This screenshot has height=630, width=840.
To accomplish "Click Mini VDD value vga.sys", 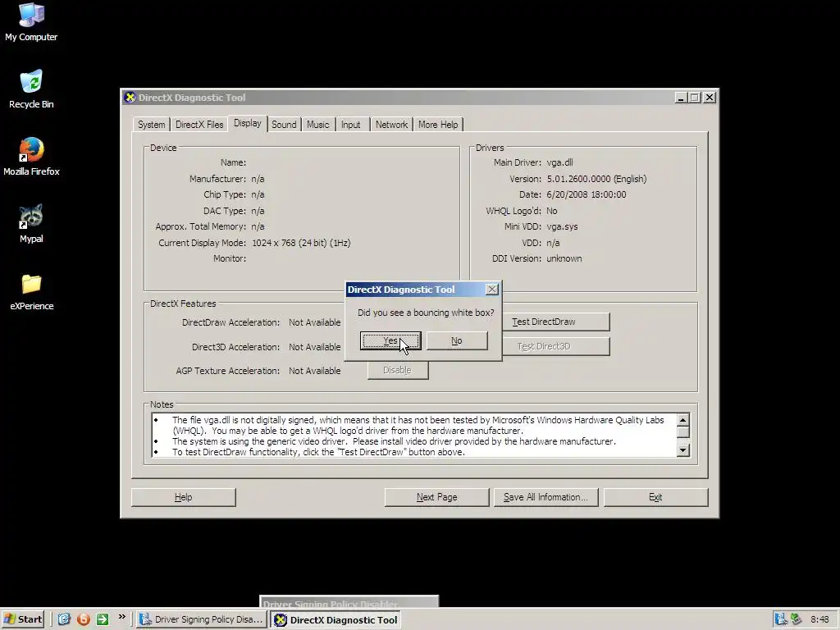I will (562, 226).
